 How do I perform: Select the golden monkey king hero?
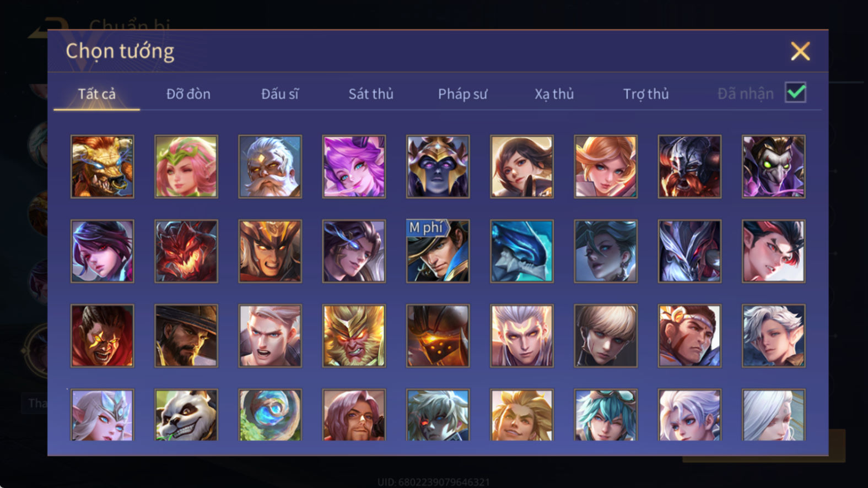[354, 336]
